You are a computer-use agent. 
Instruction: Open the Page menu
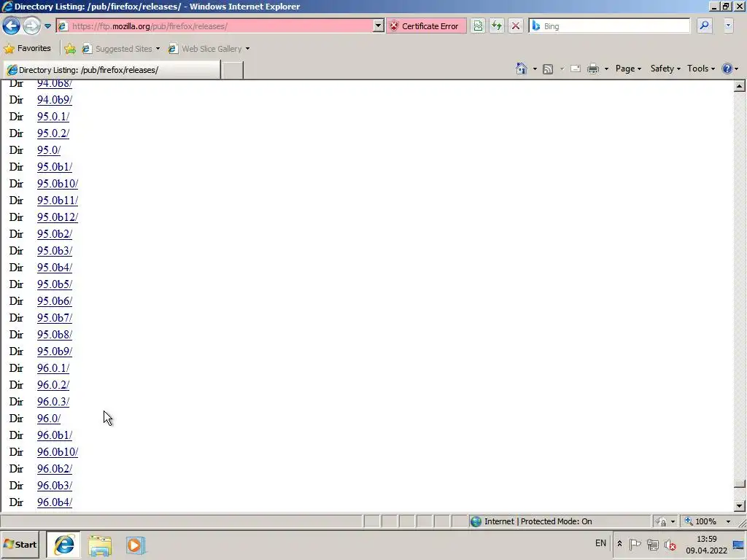[628, 69]
